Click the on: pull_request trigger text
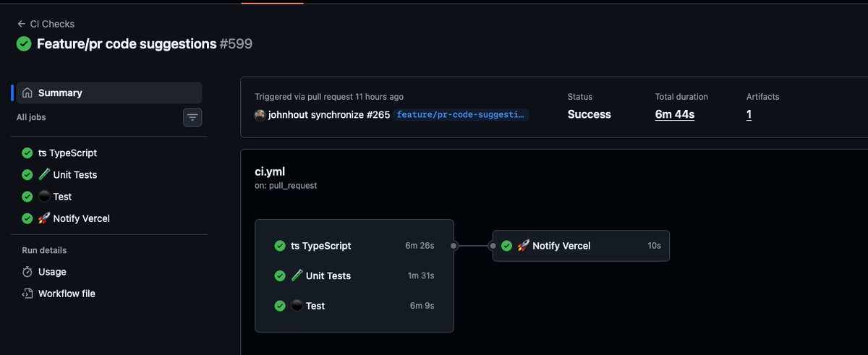 click(x=286, y=185)
